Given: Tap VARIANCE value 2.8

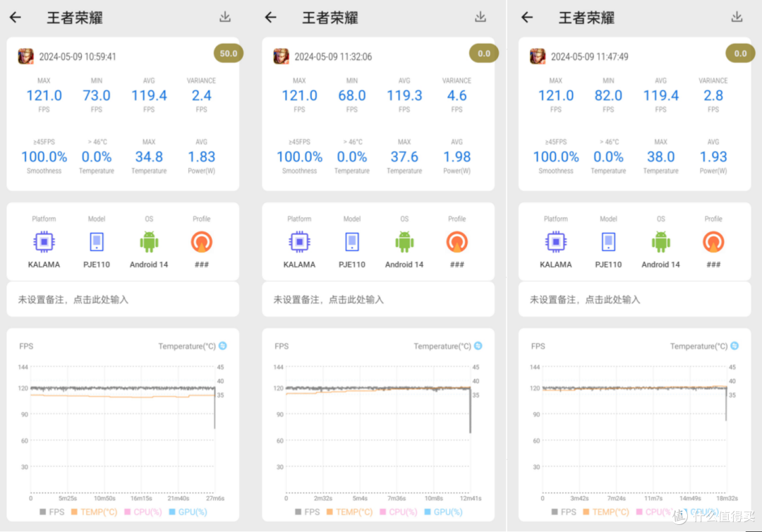Looking at the screenshot, I should pos(713,96).
